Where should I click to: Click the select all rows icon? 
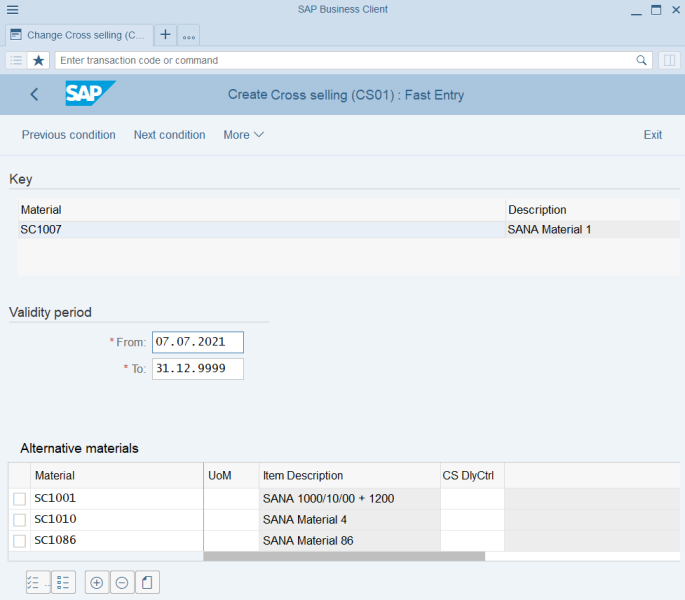tap(38, 583)
